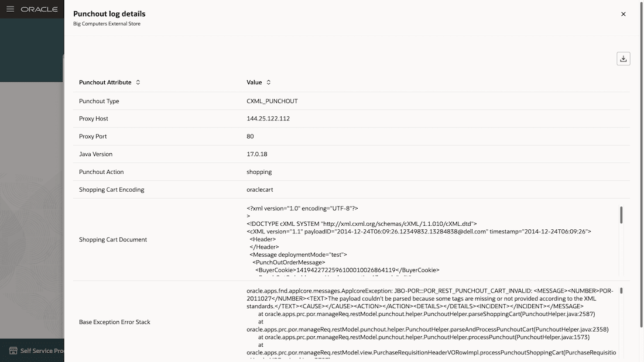Close the Punchout log details panel
The width and height of the screenshot is (644, 362).
pyautogui.click(x=623, y=14)
